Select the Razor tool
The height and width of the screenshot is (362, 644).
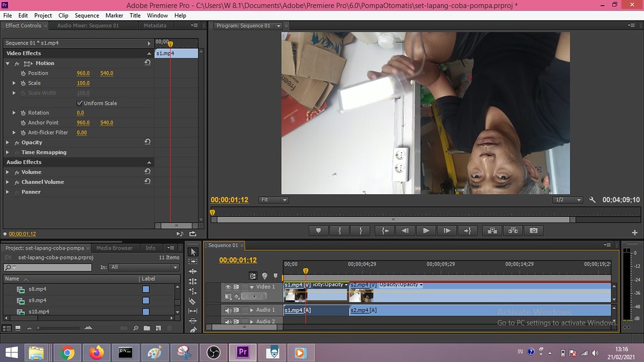point(192,301)
